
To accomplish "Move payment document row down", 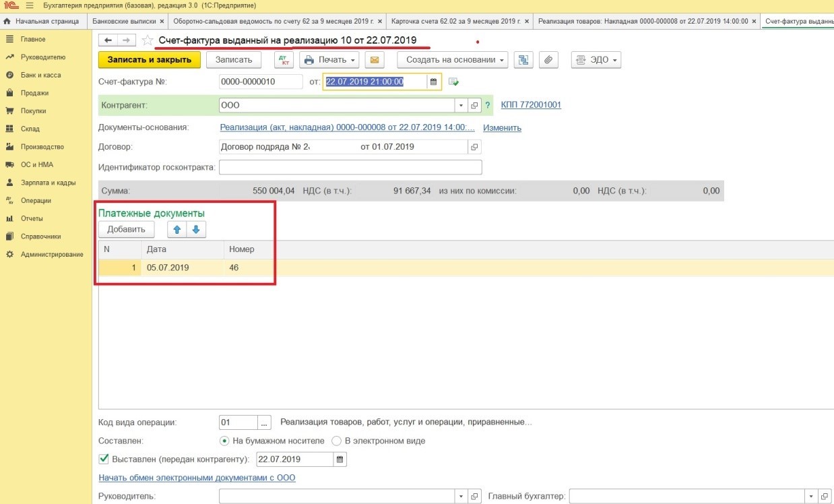I will [196, 229].
